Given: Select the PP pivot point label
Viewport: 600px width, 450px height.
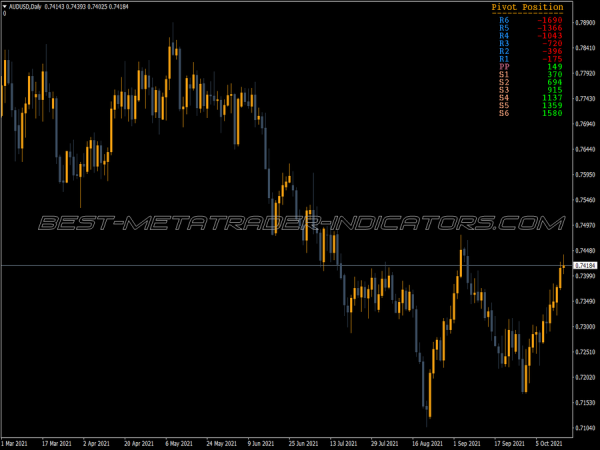Looking at the screenshot, I should tap(504, 67).
